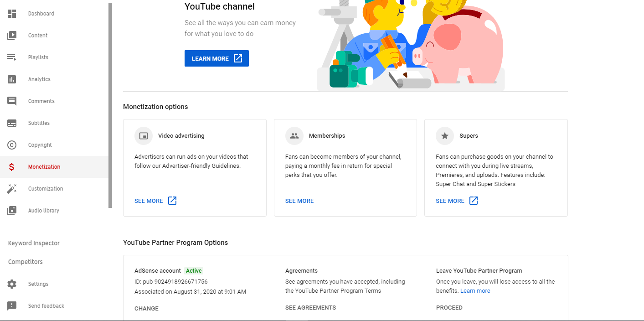Open Customization in the sidebar
The height and width of the screenshot is (321, 644).
coord(46,189)
